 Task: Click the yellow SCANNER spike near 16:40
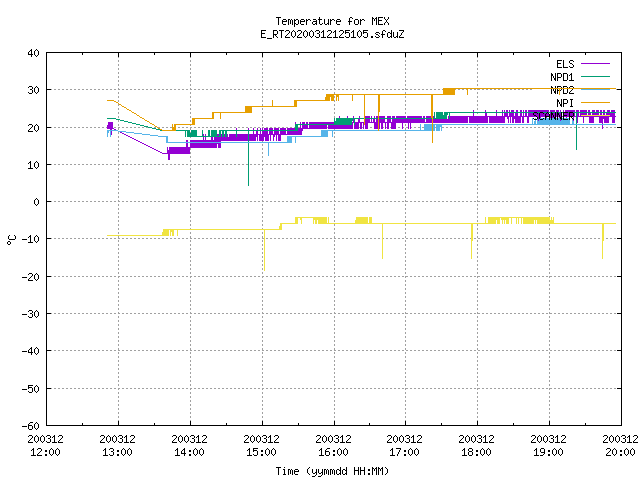point(382,241)
